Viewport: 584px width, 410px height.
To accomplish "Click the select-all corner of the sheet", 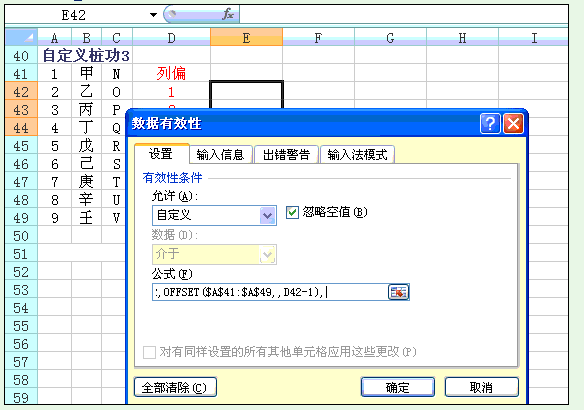I will 21,37.
